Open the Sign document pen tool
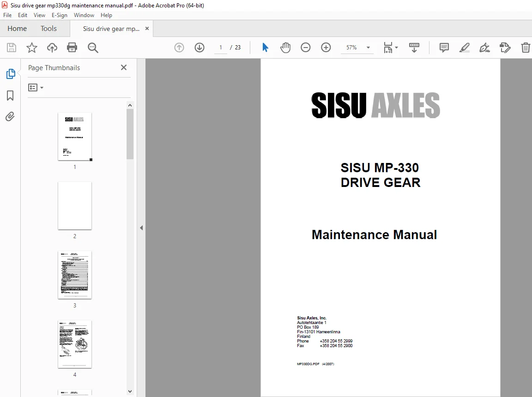The height and width of the screenshot is (397, 532). click(484, 48)
